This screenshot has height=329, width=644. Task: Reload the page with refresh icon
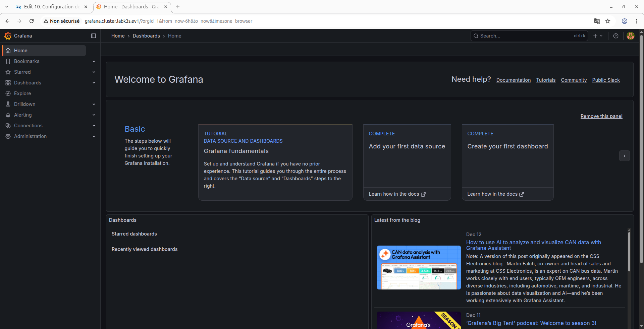(x=32, y=21)
